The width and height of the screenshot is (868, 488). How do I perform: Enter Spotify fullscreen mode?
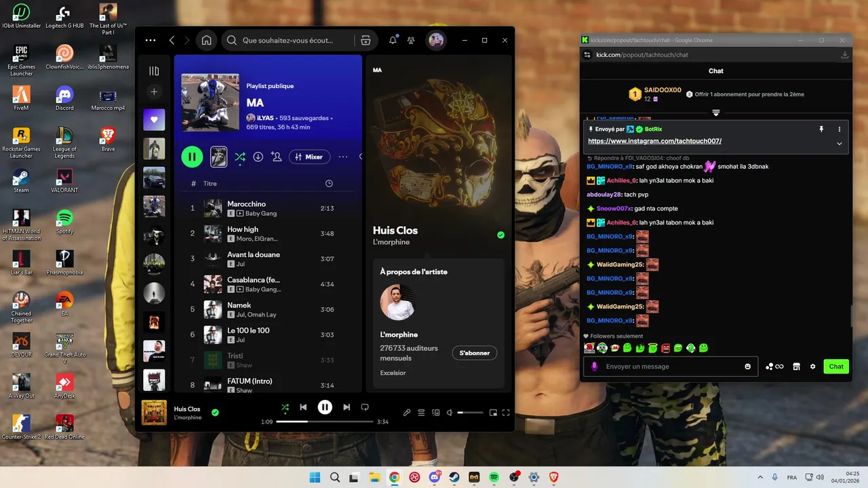point(505,412)
